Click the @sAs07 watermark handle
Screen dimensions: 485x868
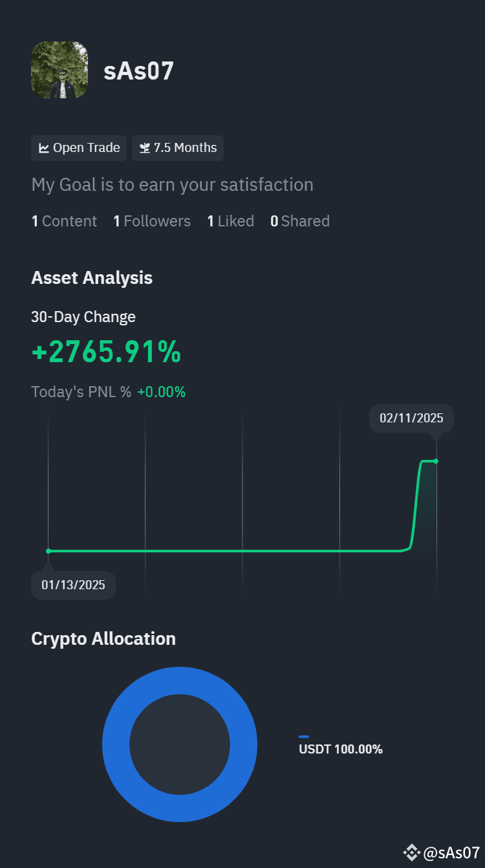[x=451, y=853]
